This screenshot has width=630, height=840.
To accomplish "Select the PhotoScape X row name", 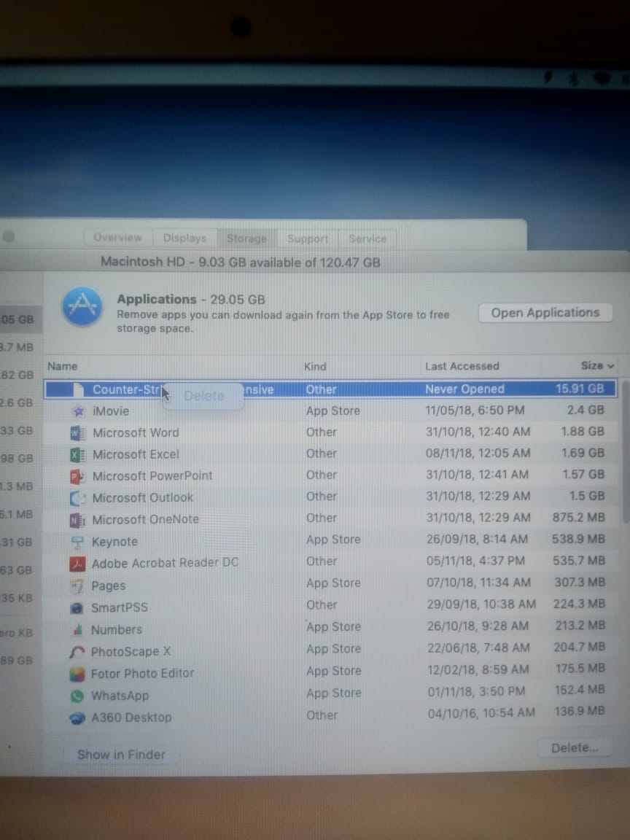I will tap(131, 652).
